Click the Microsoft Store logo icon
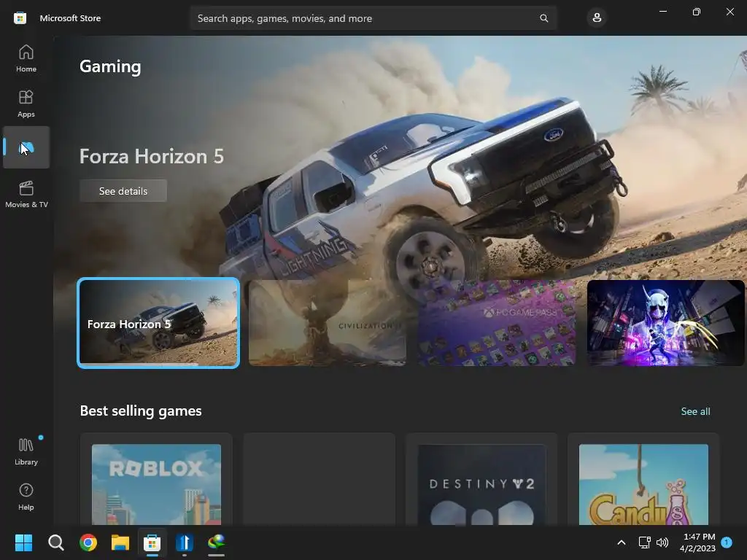Viewport: 747px width, 560px height. [x=20, y=18]
